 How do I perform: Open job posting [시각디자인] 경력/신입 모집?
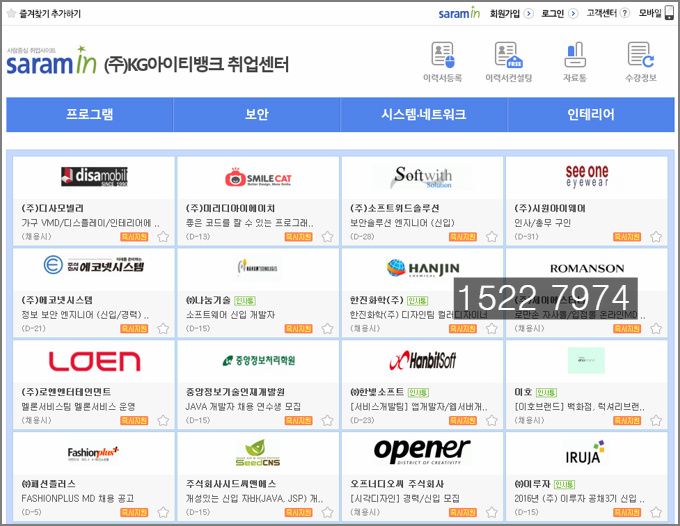point(405,499)
